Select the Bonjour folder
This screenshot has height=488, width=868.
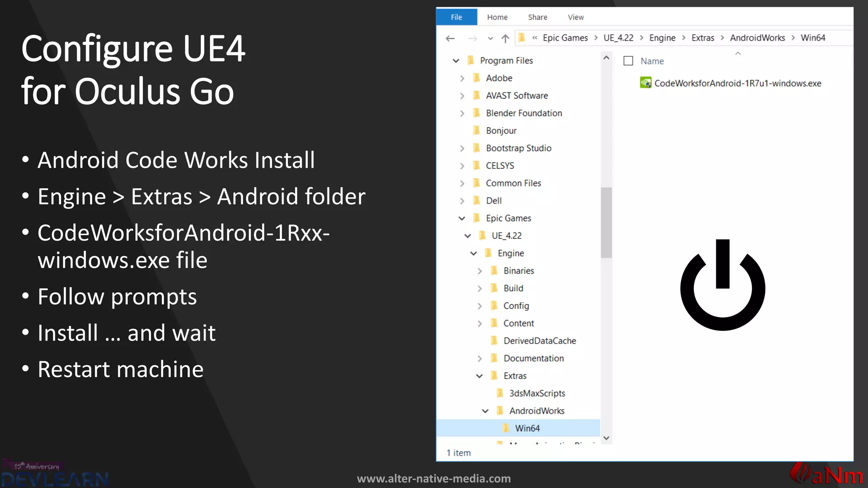tap(501, 131)
